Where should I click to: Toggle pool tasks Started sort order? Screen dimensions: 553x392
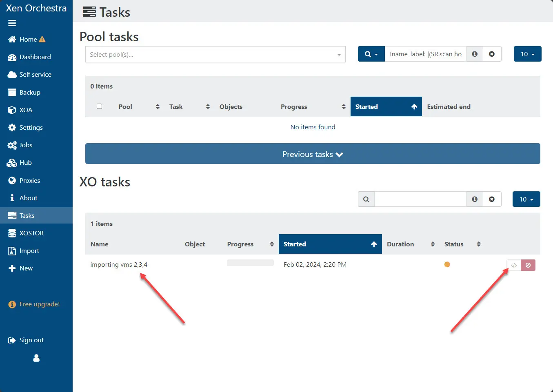point(386,106)
